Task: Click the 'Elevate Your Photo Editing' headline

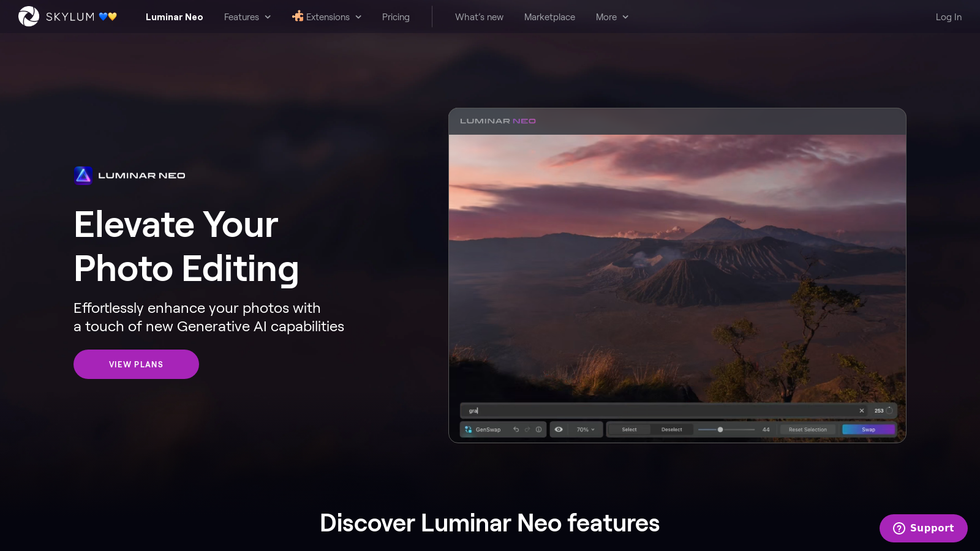Action: [x=186, y=247]
